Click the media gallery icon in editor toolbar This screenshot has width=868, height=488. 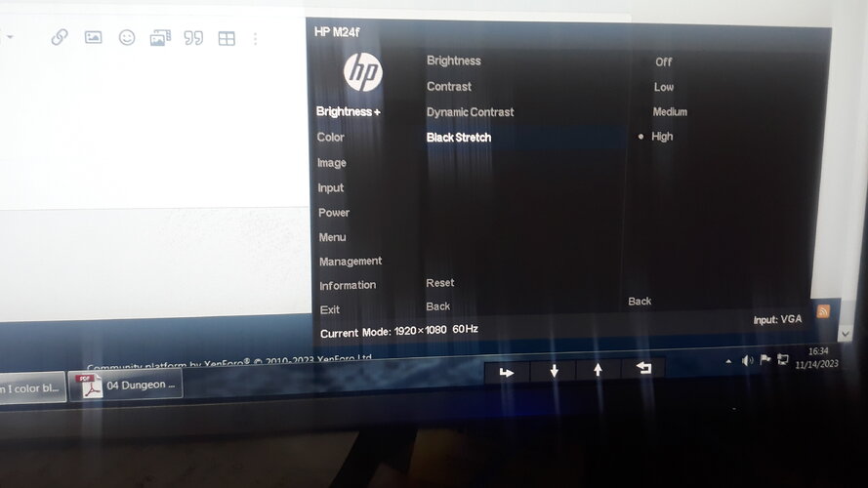(x=160, y=38)
